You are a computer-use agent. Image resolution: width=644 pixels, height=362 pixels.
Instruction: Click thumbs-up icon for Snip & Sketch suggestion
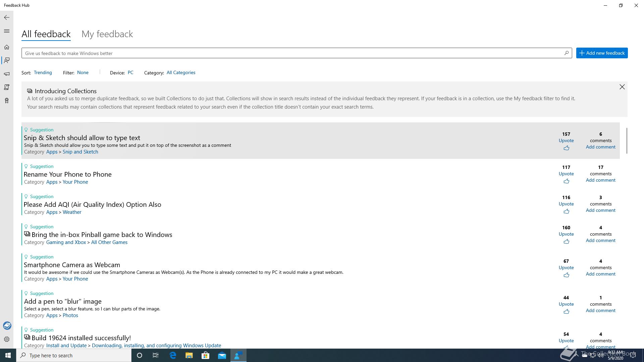pyautogui.click(x=566, y=148)
